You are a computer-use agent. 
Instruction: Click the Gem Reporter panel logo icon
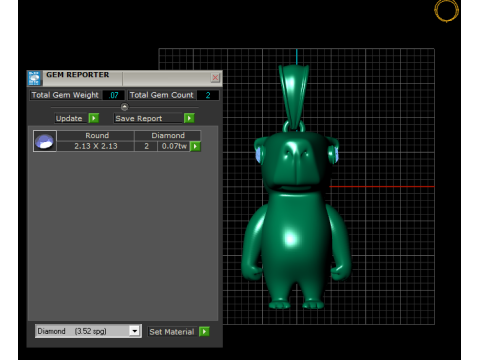point(34,78)
